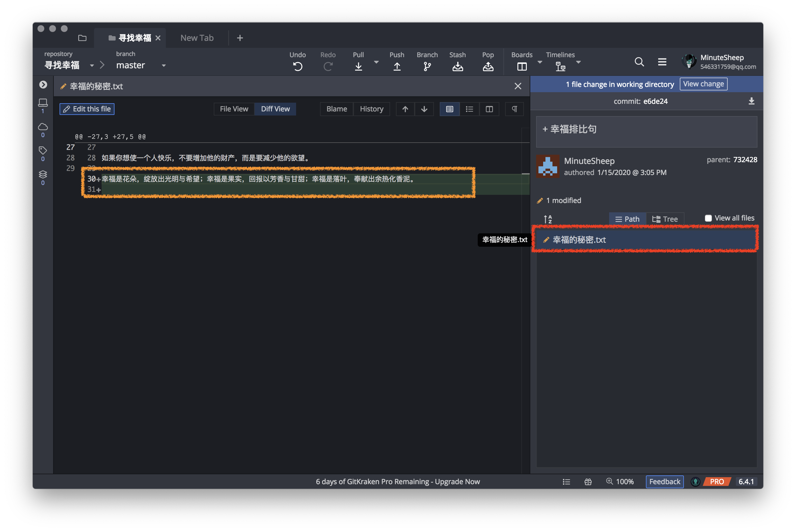Expand the Pull options dropdown arrow
This screenshot has height=532, width=796.
pyautogui.click(x=376, y=62)
